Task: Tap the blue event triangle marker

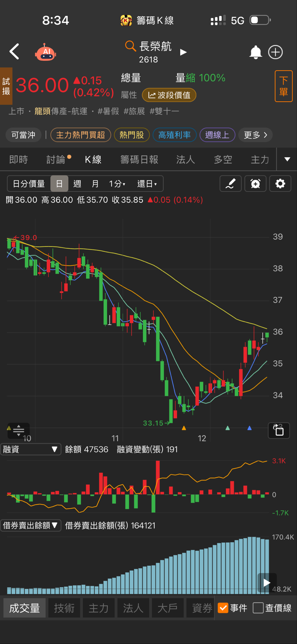Action: (x=249, y=428)
